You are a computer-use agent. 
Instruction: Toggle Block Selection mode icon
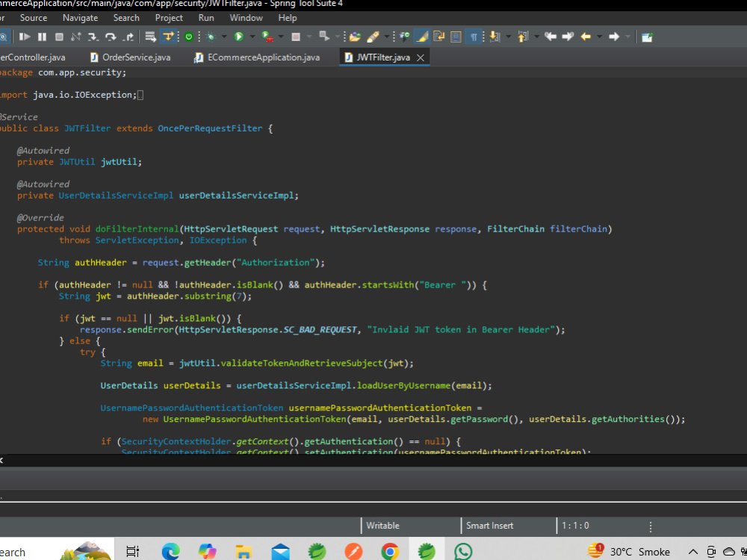point(456,37)
